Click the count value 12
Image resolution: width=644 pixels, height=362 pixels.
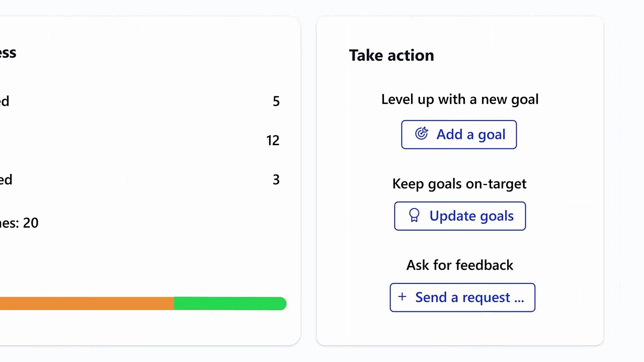(273, 141)
